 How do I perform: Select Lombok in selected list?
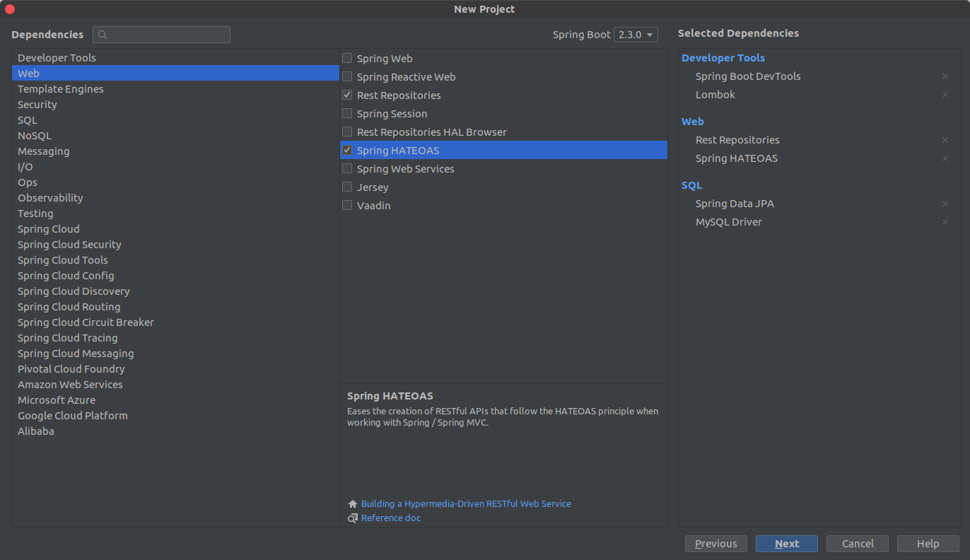coord(715,95)
